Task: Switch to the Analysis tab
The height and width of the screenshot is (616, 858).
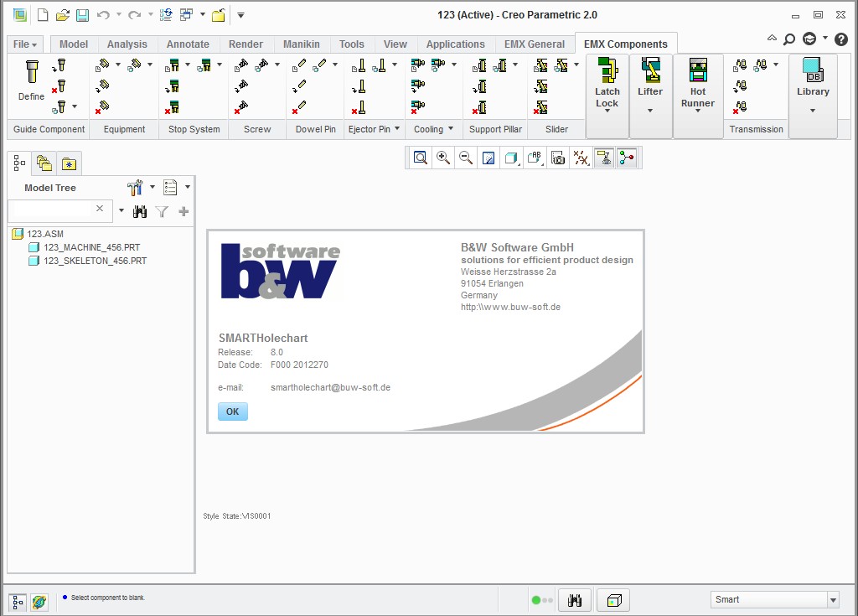Action: (127, 44)
